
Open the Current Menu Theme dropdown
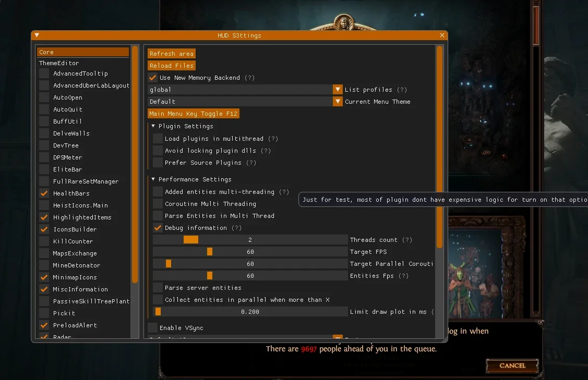click(338, 102)
